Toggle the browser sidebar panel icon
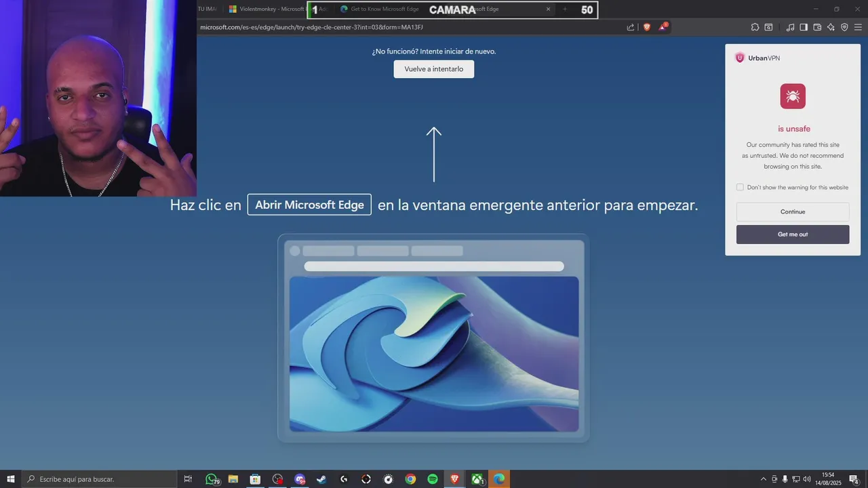Screen dimensions: 868x488 804,27
